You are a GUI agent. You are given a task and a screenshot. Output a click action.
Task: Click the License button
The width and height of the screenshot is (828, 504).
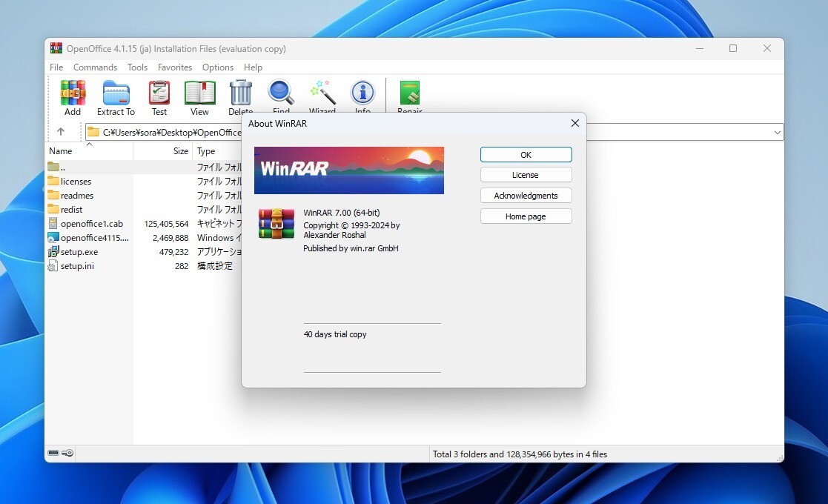[x=526, y=174]
